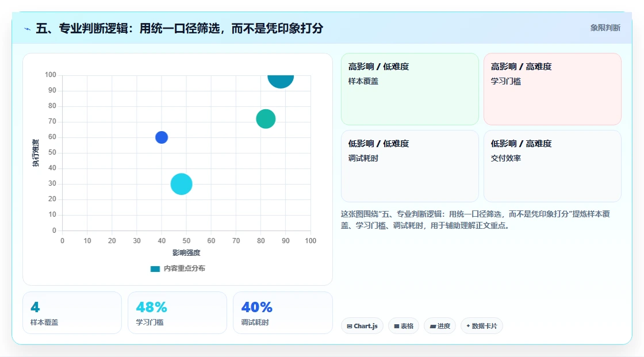Click the cyan bubble near influence 48
The height and width of the screenshot is (357, 644).
click(x=182, y=184)
